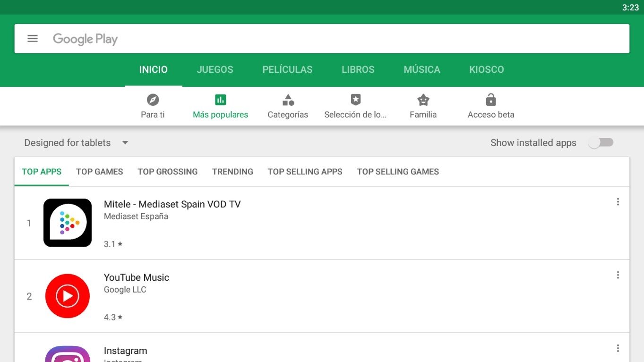Tap the Familia star face icon
The height and width of the screenshot is (362, 644).
[x=423, y=100]
